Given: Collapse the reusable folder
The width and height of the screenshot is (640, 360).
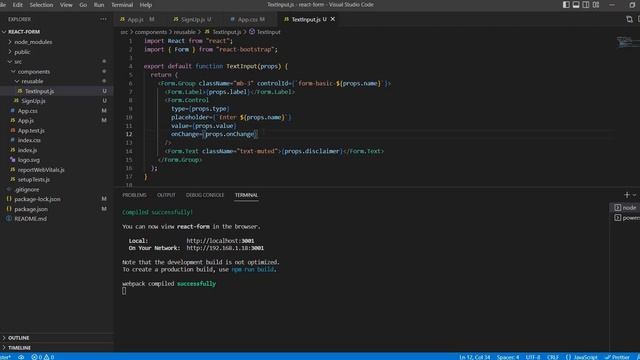Looking at the screenshot, I should click(x=57, y=81).
